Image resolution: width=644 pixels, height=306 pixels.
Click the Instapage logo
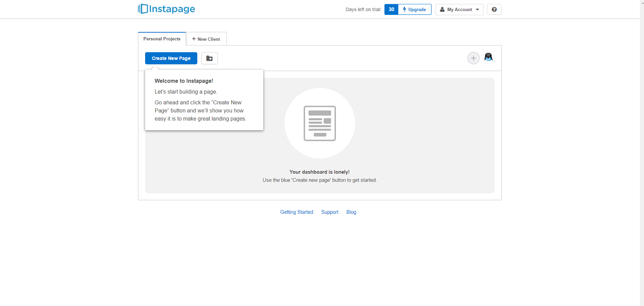[166, 9]
